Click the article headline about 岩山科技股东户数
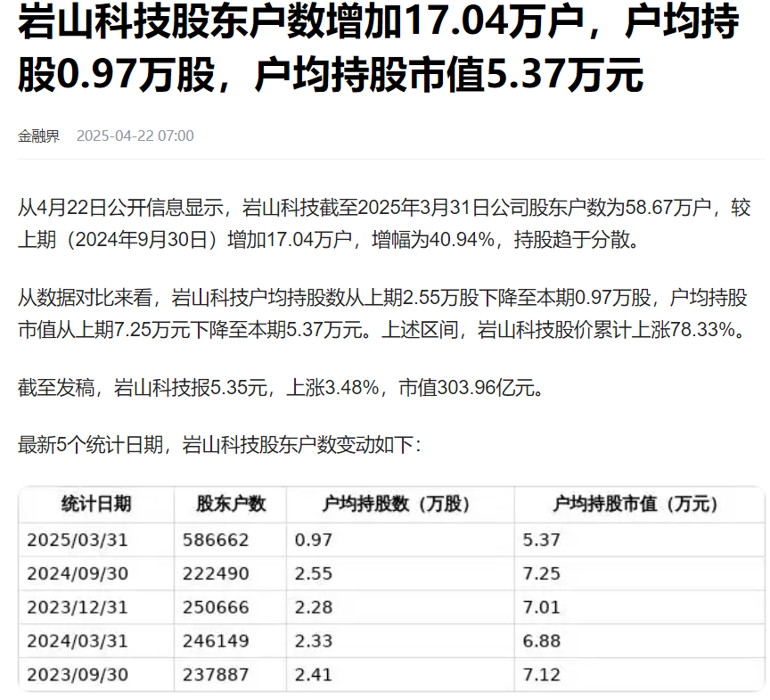 (379, 48)
